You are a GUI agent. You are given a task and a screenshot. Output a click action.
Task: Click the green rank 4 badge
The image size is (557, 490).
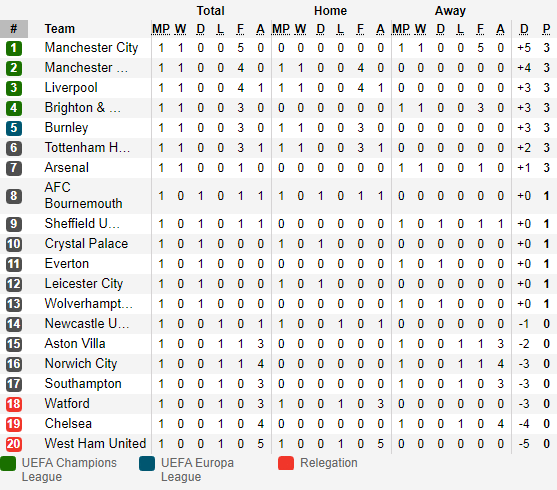(14, 108)
